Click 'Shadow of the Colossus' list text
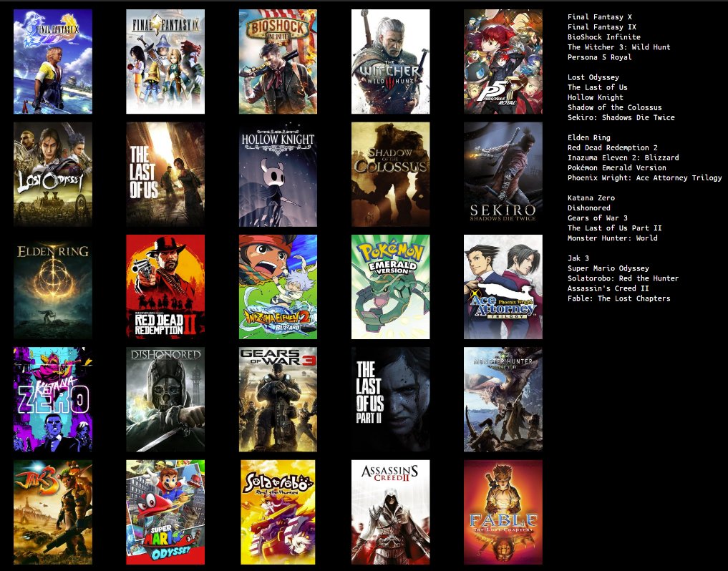This screenshot has width=728, height=571. tap(615, 107)
